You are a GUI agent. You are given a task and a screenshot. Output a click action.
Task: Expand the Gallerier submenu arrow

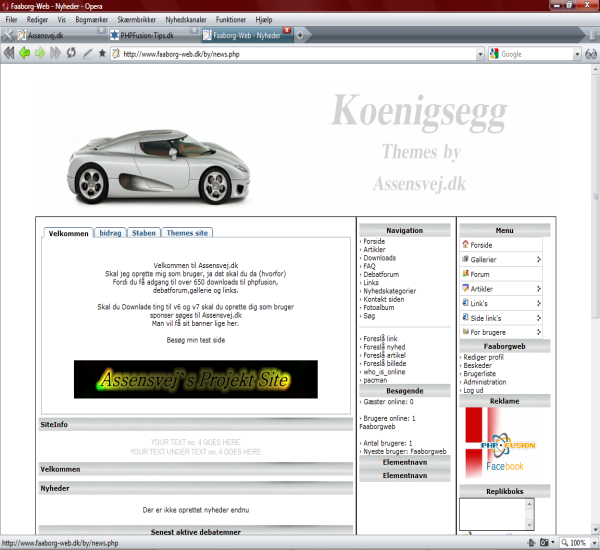pos(538,259)
